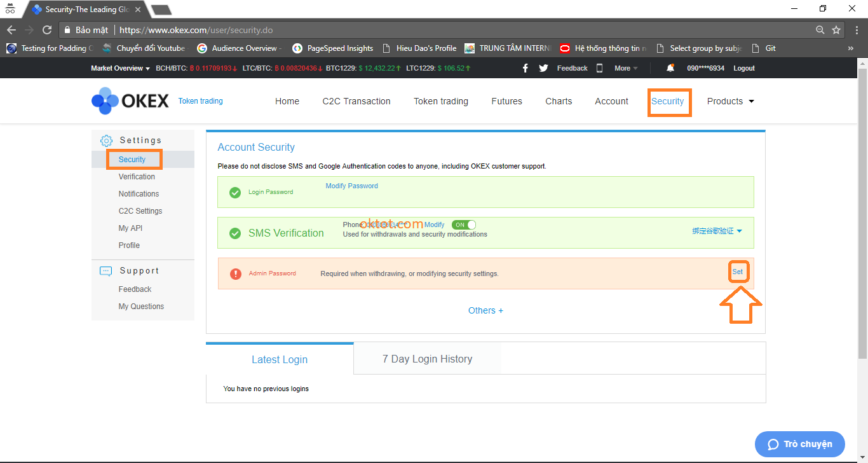Expand the Market Overview dropdown
Image resolution: width=868 pixels, height=463 pixels.
tap(120, 68)
